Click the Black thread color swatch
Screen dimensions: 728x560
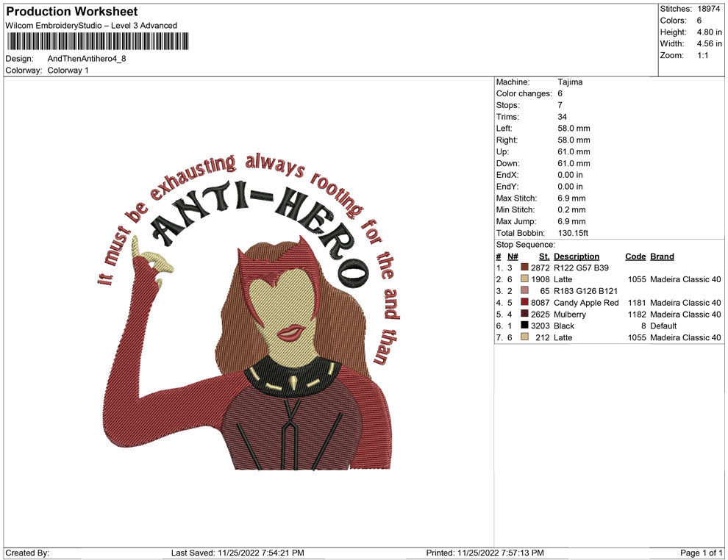[x=524, y=326]
